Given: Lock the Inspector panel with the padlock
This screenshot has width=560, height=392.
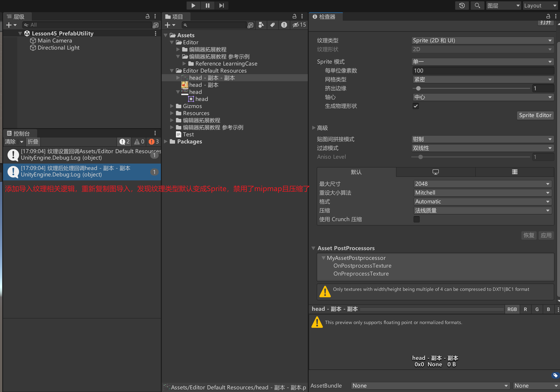Looking at the screenshot, I should tap(548, 16).
